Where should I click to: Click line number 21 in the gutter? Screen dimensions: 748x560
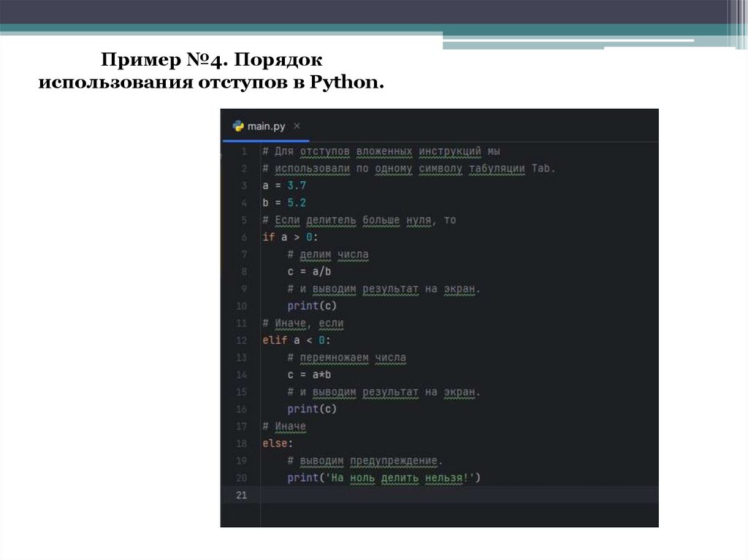[x=241, y=495]
